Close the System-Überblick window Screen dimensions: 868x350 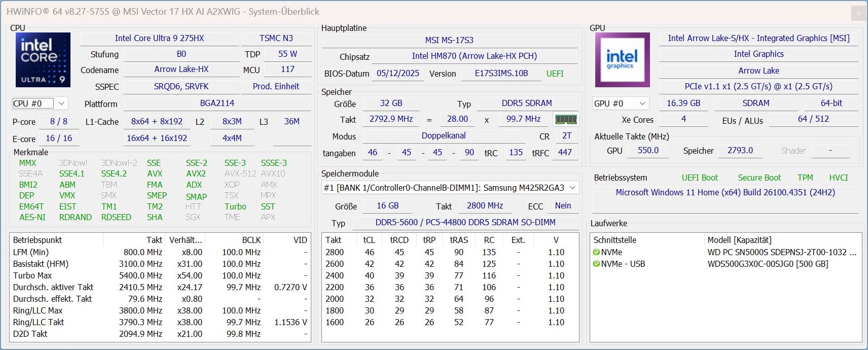[x=858, y=13]
